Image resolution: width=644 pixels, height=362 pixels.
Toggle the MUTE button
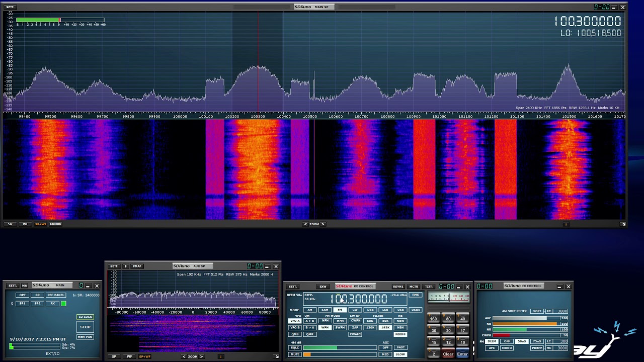coord(295,354)
